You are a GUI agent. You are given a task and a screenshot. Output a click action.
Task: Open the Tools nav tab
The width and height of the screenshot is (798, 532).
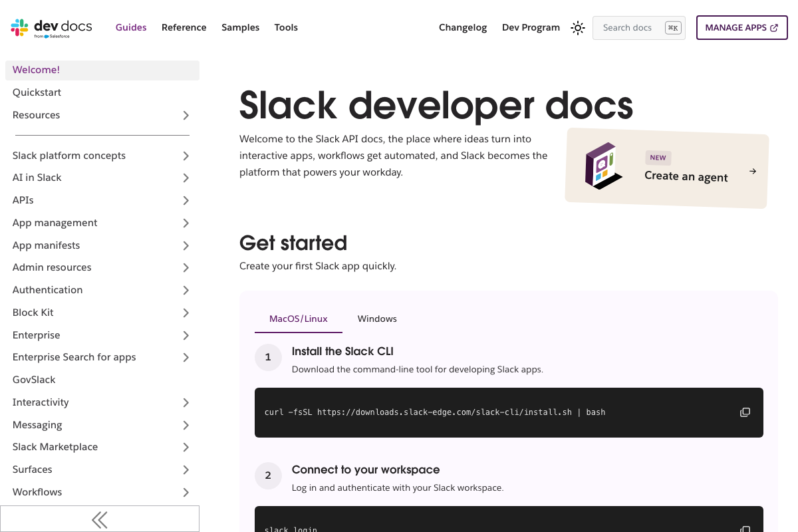pyautogui.click(x=286, y=27)
